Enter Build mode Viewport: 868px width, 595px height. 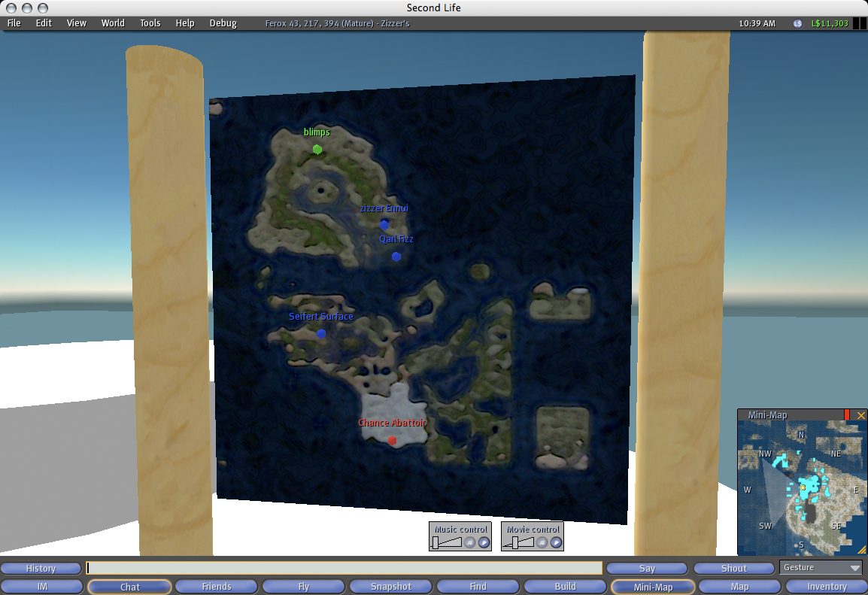coord(565,587)
